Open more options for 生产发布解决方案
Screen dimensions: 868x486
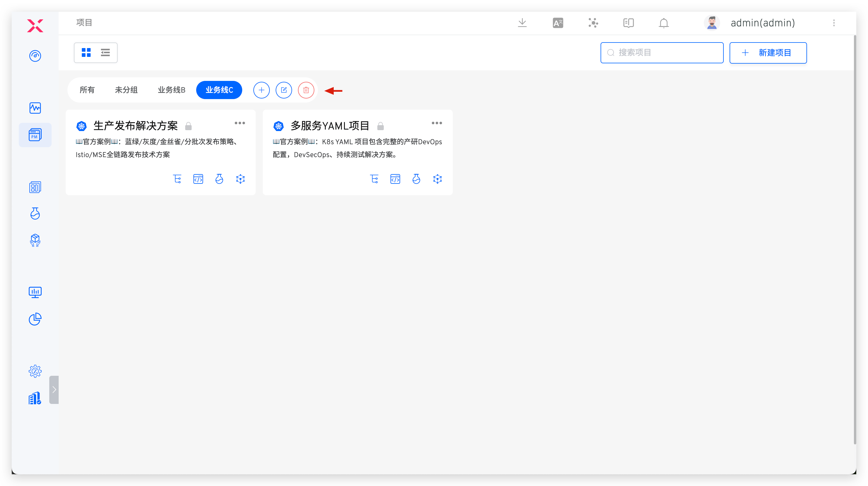[240, 123]
